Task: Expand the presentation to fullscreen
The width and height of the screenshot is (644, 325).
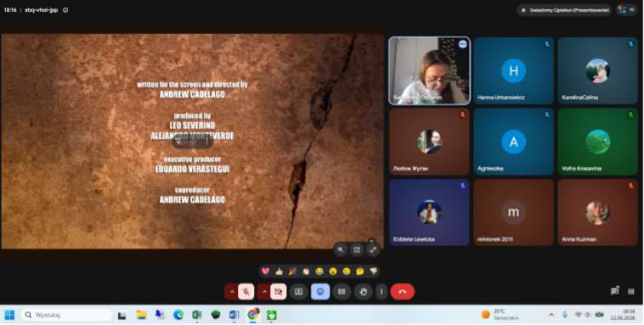Action: click(373, 249)
